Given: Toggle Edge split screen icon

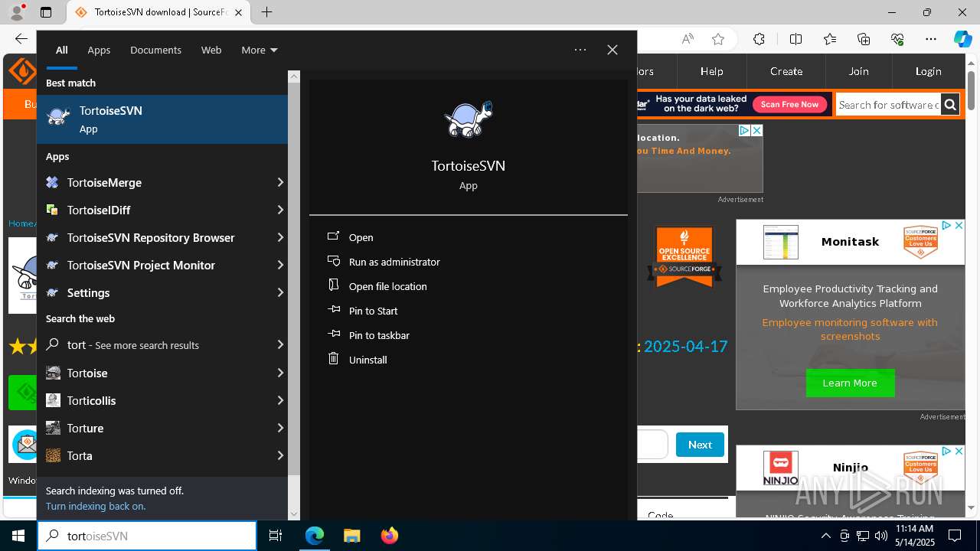Looking at the screenshot, I should click(795, 39).
